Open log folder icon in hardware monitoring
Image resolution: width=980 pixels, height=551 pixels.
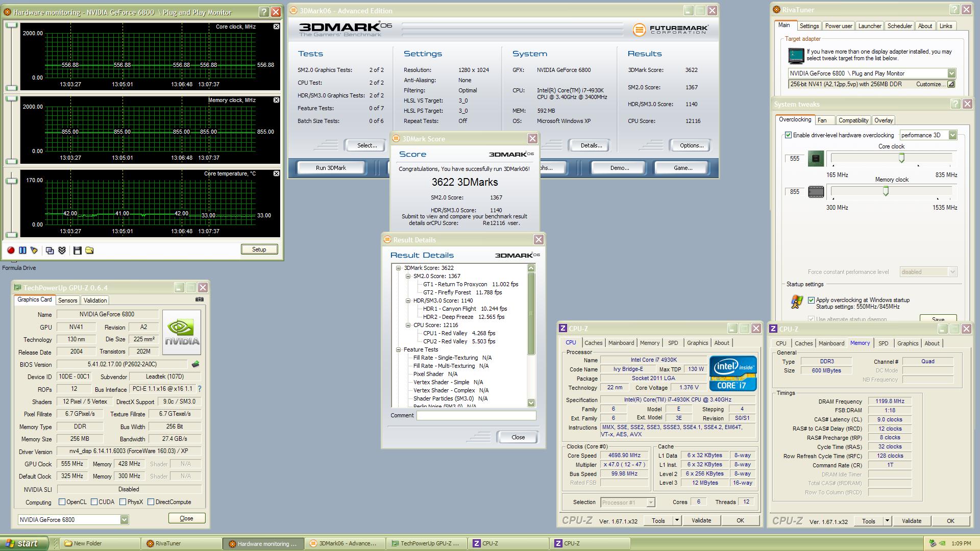(x=89, y=251)
